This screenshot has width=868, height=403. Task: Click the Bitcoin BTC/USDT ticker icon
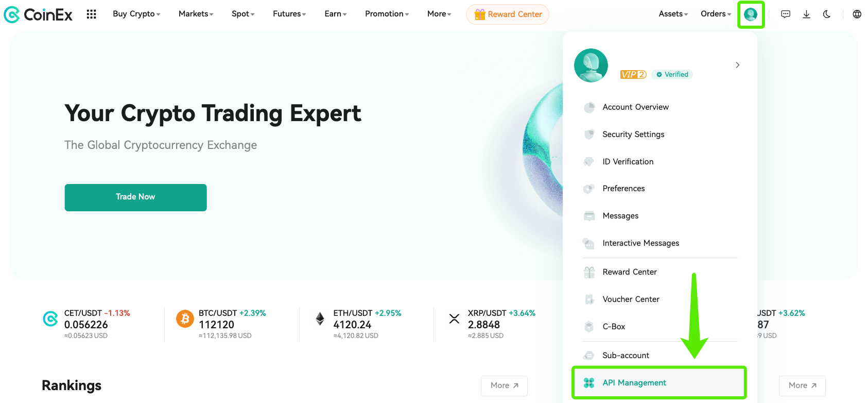(x=185, y=319)
